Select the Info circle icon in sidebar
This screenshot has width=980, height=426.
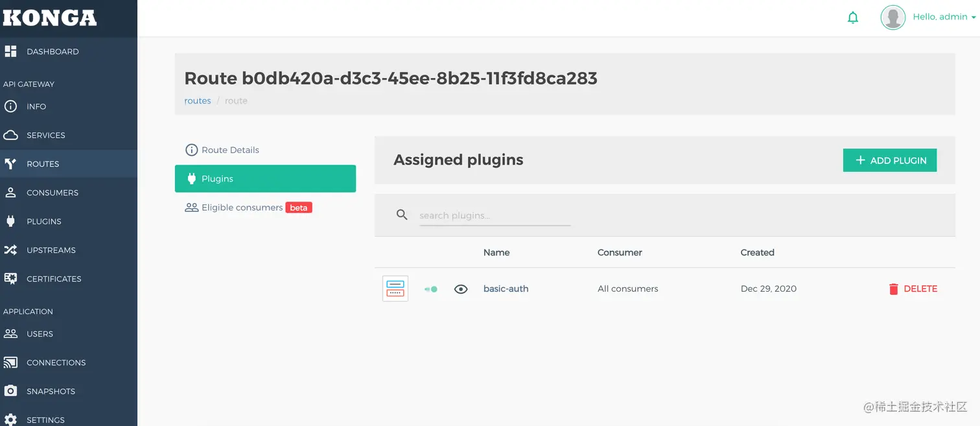(10, 106)
